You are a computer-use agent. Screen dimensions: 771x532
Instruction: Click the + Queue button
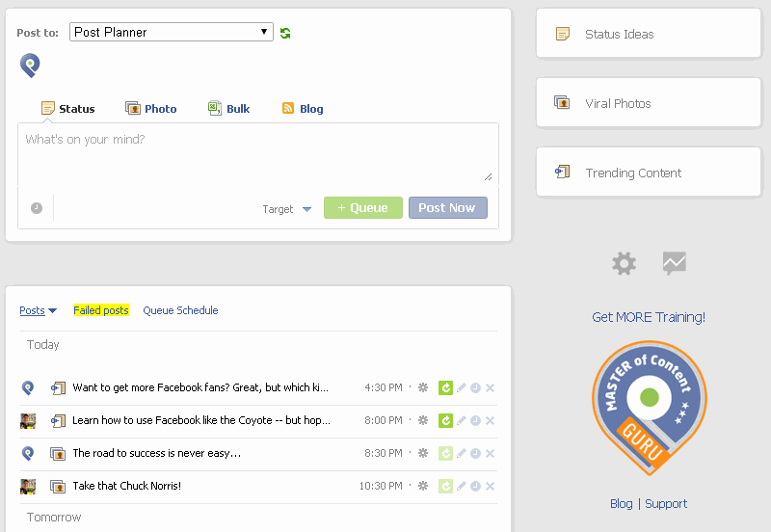coord(363,207)
